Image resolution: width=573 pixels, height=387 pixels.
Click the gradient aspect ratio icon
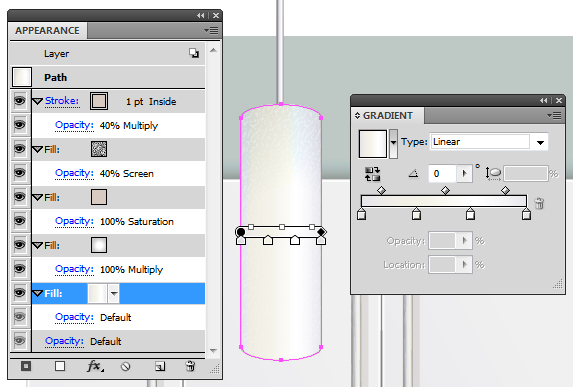(x=493, y=173)
